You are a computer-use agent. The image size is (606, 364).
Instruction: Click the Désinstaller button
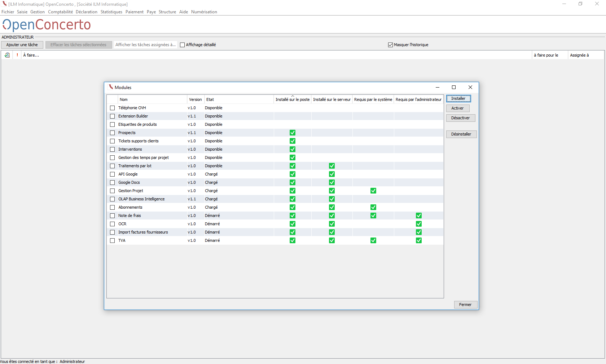pyautogui.click(x=461, y=134)
